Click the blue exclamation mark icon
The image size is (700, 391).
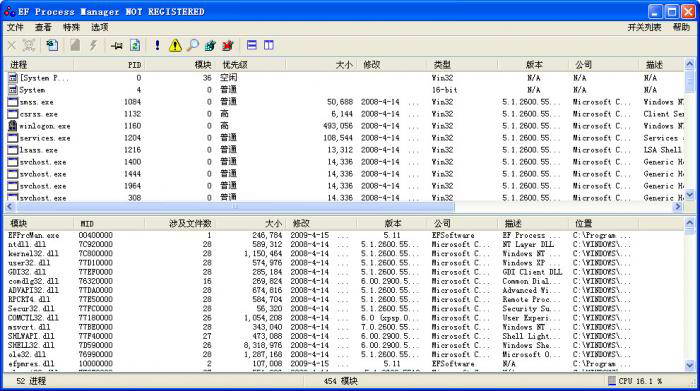point(157,45)
